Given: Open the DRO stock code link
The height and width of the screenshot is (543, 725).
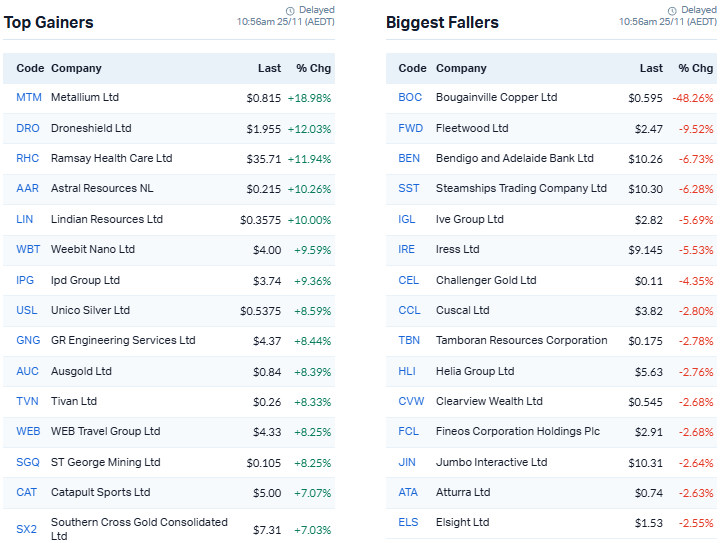Looking at the screenshot, I should coord(28,128).
